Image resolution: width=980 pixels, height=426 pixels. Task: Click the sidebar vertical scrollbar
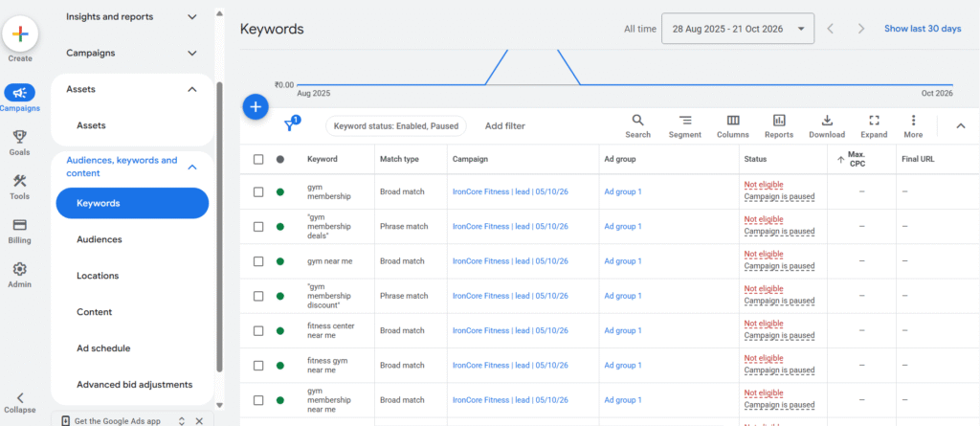pyautogui.click(x=219, y=225)
